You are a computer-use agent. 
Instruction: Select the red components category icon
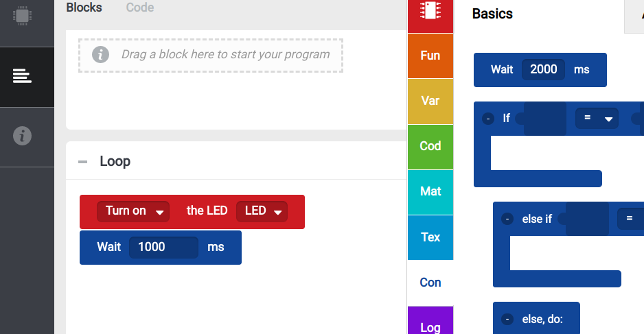click(x=430, y=11)
